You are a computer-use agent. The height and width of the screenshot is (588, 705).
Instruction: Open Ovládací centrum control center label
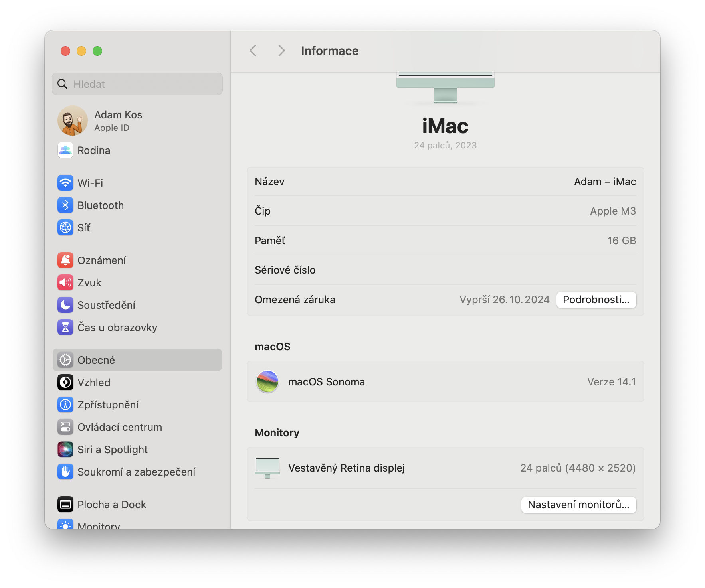pos(120,427)
